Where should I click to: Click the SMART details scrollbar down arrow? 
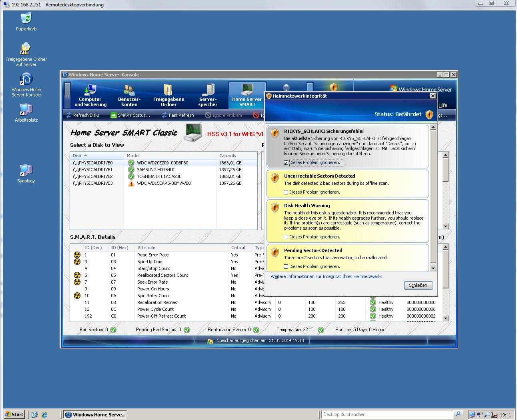[x=446, y=318]
